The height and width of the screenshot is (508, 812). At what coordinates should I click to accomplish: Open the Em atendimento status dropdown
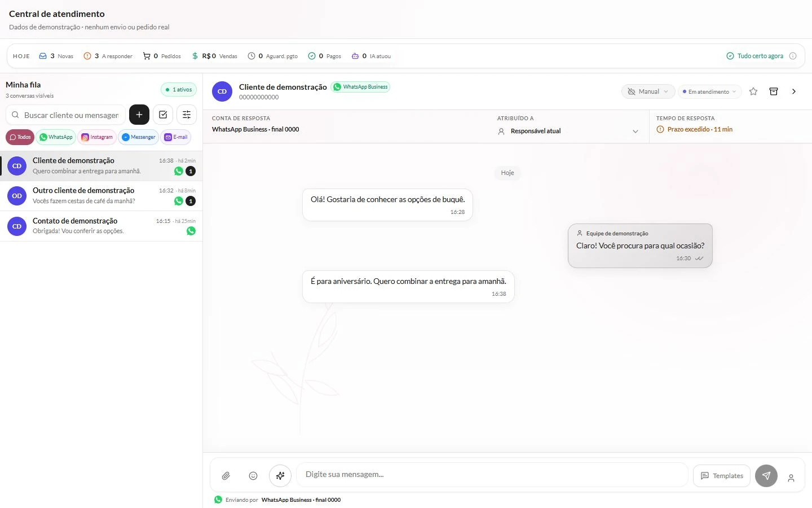click(x=709, y=91)
